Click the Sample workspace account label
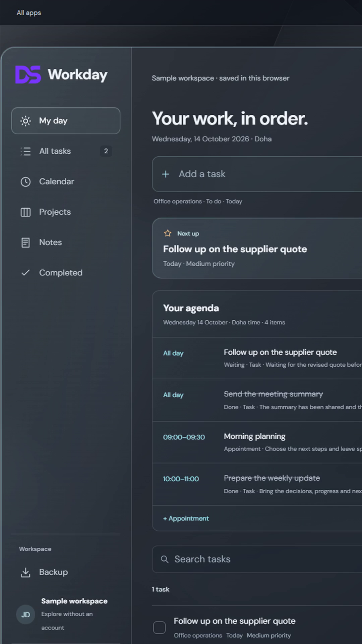Screen dimensions: 362x644 tap(74, 601)
